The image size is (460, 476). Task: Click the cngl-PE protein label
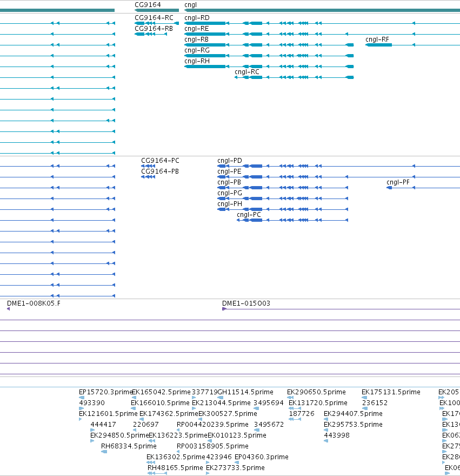[229, 171]
